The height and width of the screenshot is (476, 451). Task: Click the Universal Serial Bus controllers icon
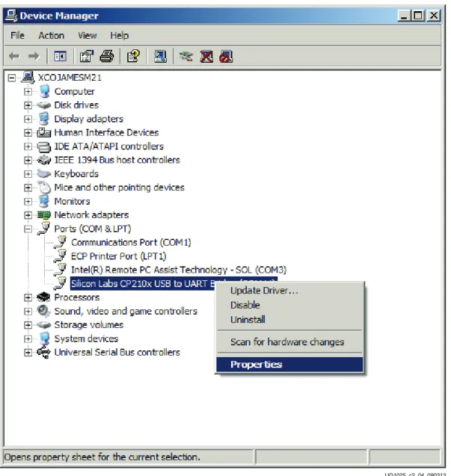pyautogui.click(x=44, y=352)
